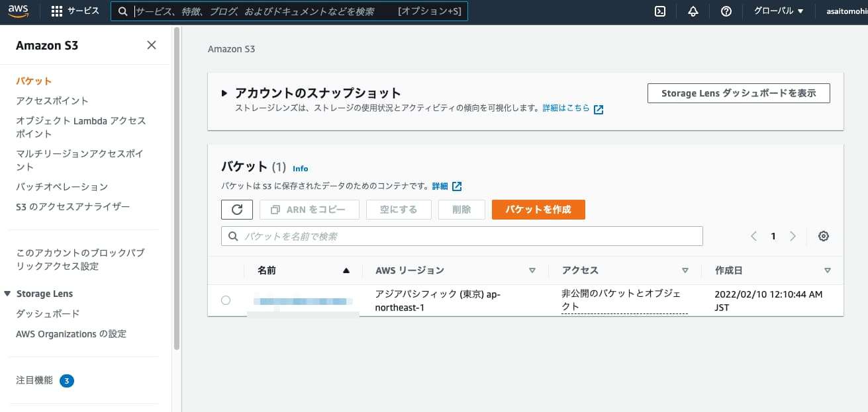Open AWS リージョン column sort arrow

pyautogui.click(x=532, y=270)
